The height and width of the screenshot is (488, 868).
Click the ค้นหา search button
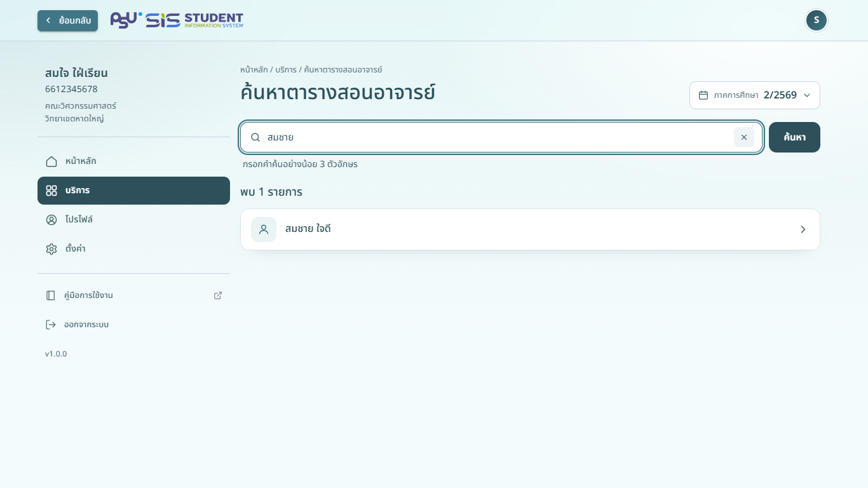(794, 137)
